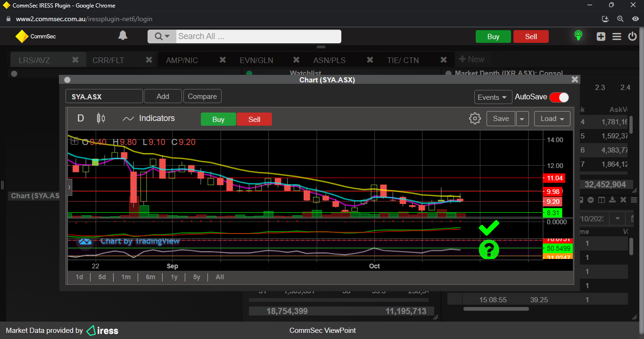Open the Indicators menu
Image resolution: width=644 pixels, height=339 pixels.
point(149,118)
